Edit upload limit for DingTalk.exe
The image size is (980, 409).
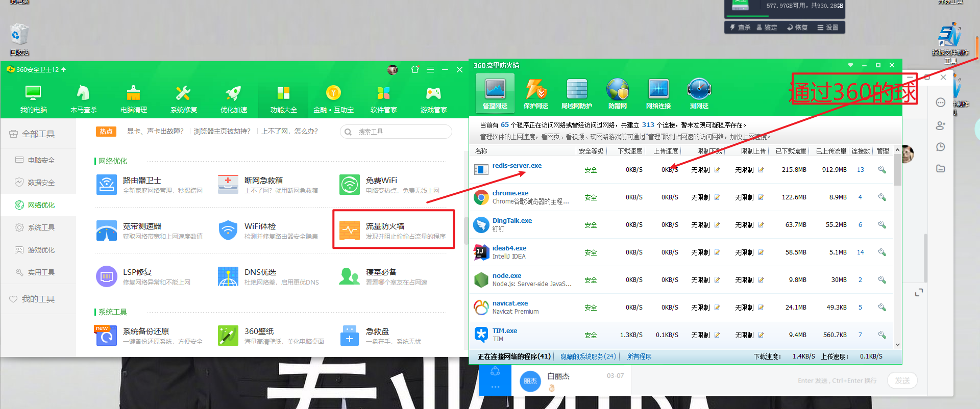[761, 225]
